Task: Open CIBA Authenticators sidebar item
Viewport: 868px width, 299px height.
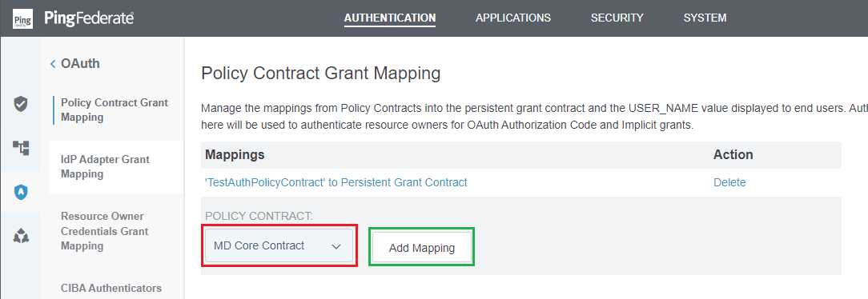Action: 111,288
